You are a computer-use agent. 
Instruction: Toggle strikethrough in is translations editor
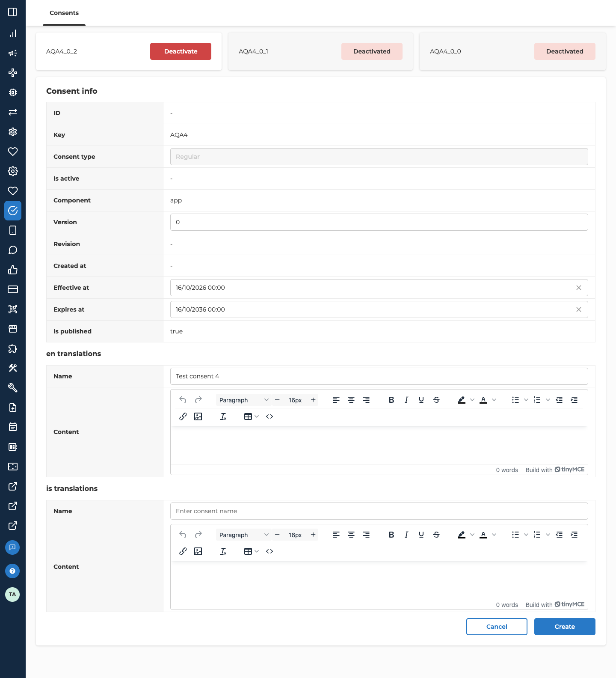pyautogui.click(x=436, y=535)
